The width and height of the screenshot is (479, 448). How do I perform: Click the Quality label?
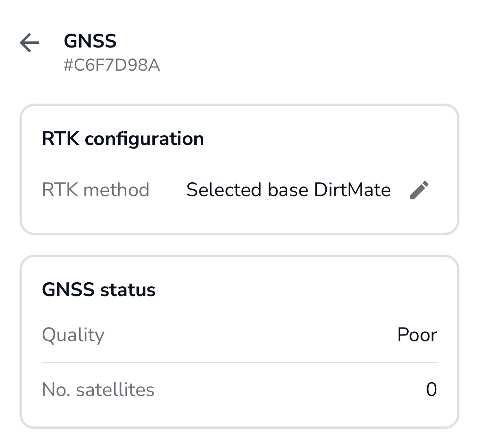(x=73, y=335)
